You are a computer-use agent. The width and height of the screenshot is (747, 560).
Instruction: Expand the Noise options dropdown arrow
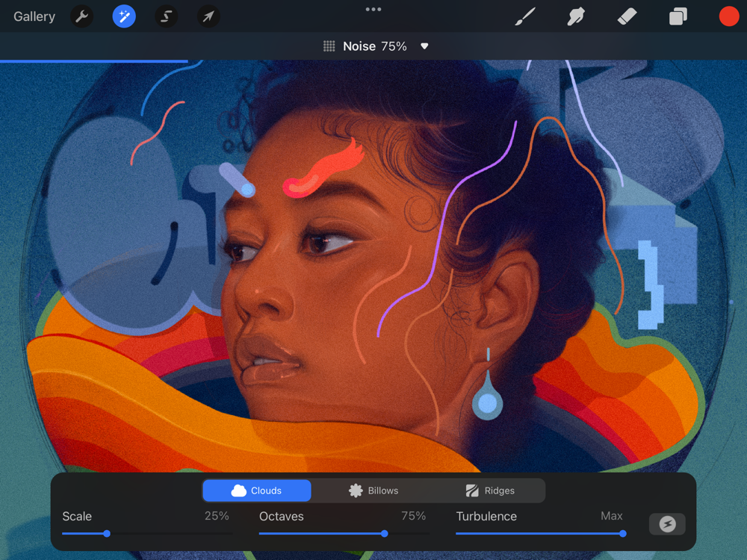pos(424,46)
